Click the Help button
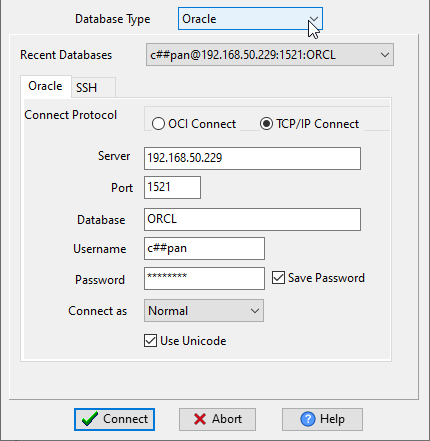Viewport: 430px width, 441px height. pos(322,419)
